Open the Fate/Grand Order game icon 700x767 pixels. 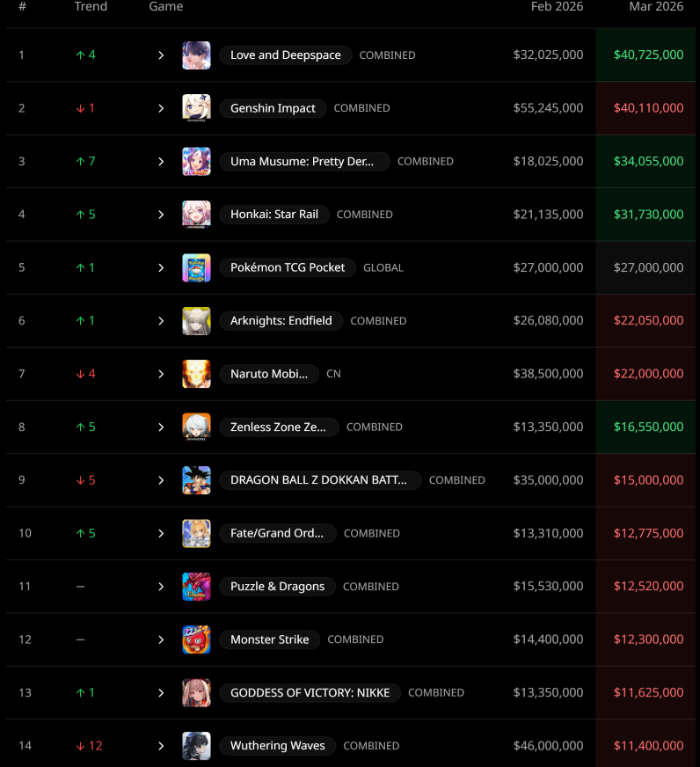click(196, 533)
